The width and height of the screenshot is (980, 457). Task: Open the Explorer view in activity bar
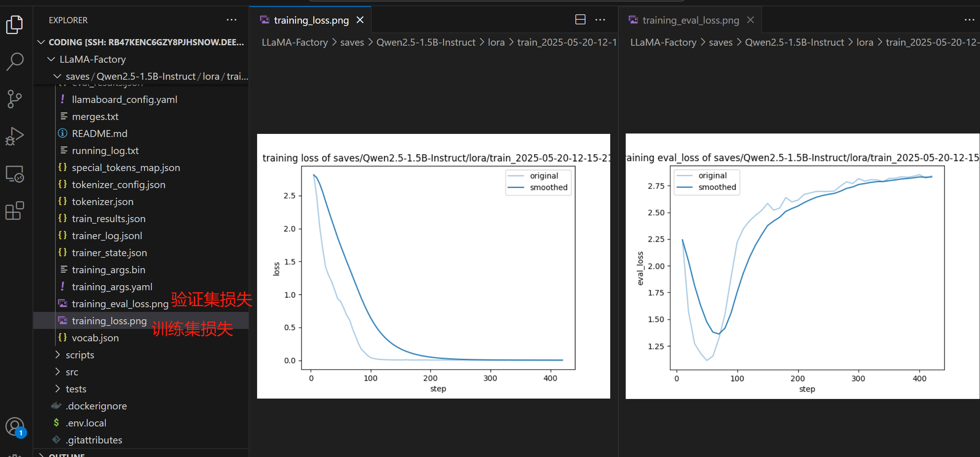15,25
